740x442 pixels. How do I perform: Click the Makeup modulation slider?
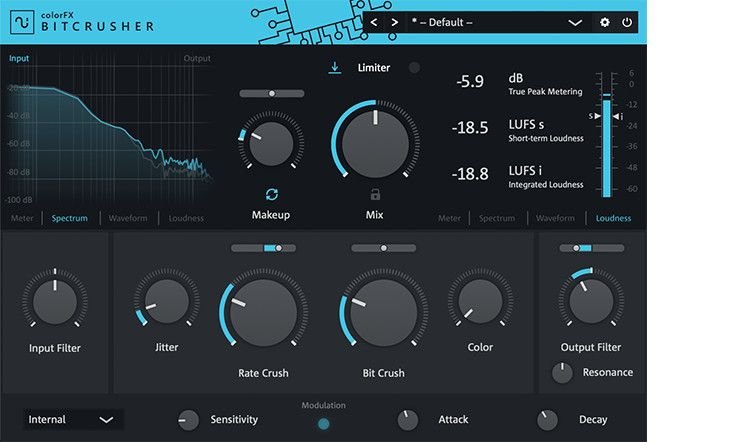pyautogui.click(x=272, y=93)
